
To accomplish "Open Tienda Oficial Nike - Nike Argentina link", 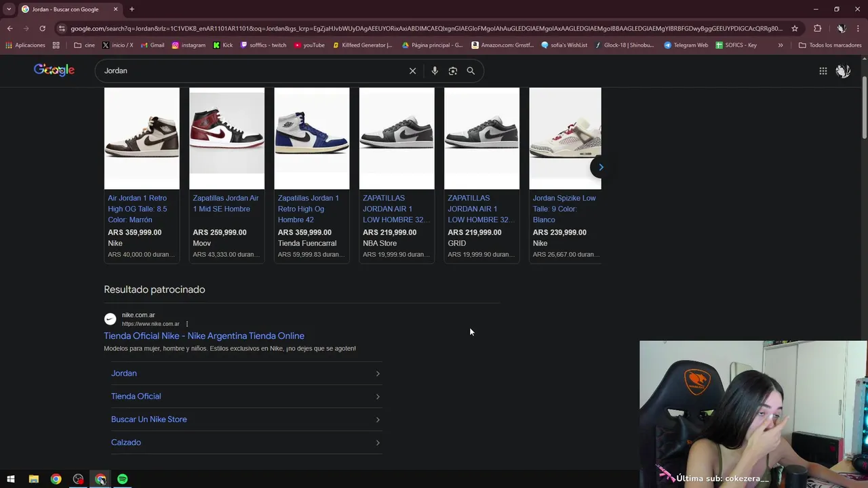I will pyautogui.click(x=204, y=336).
